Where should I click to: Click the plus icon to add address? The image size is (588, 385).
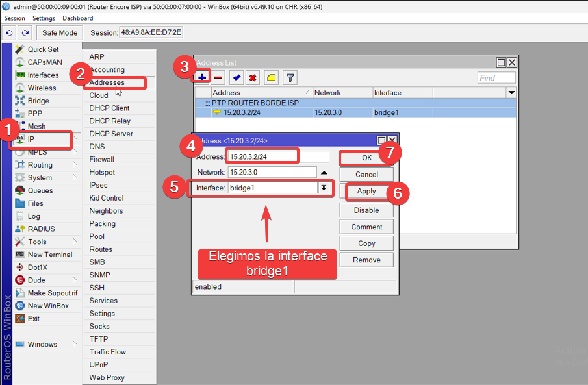(x=202, y=77)
